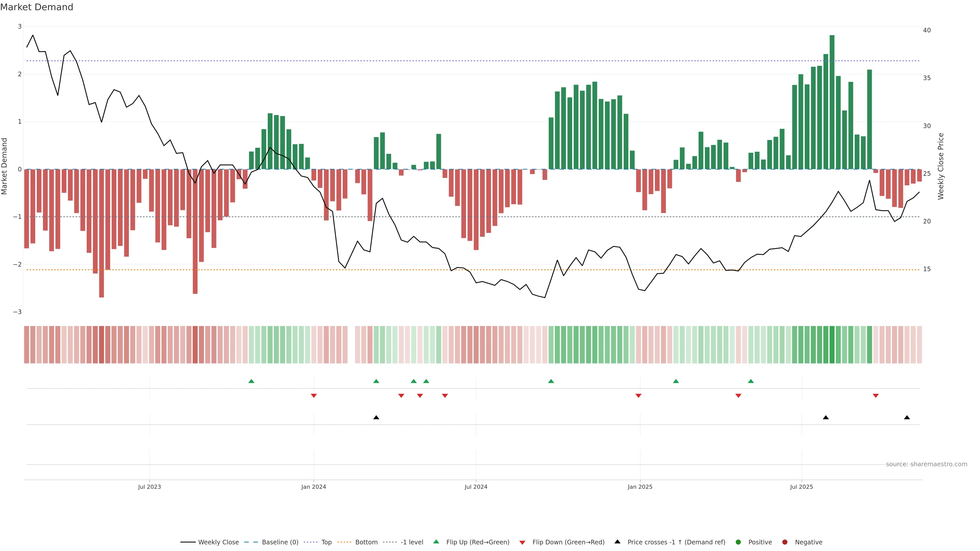This screenshot has width=980, height=551.
Task: Click the Weekly Close Price axis title
Action: coord(941,166)
